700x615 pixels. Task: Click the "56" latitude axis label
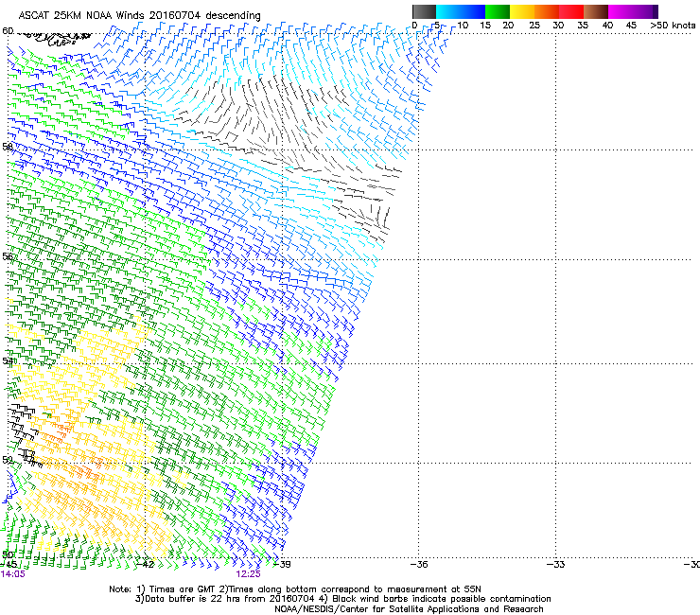coord(8,256)
